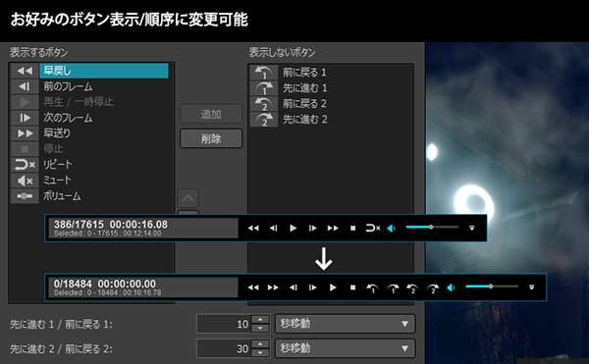Click play button in upper player bar
The width and height of the screenshot is (589, 364).
[x=293, y=228]
